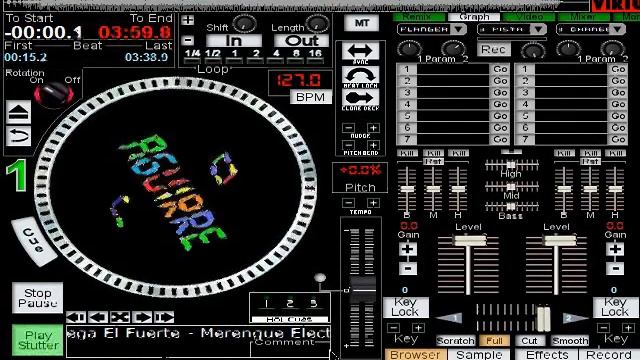The width and height of the screenshot is (640, 360).
Task: Click the minus zoom icon beside Loop In
Action: tap(188, 40)
